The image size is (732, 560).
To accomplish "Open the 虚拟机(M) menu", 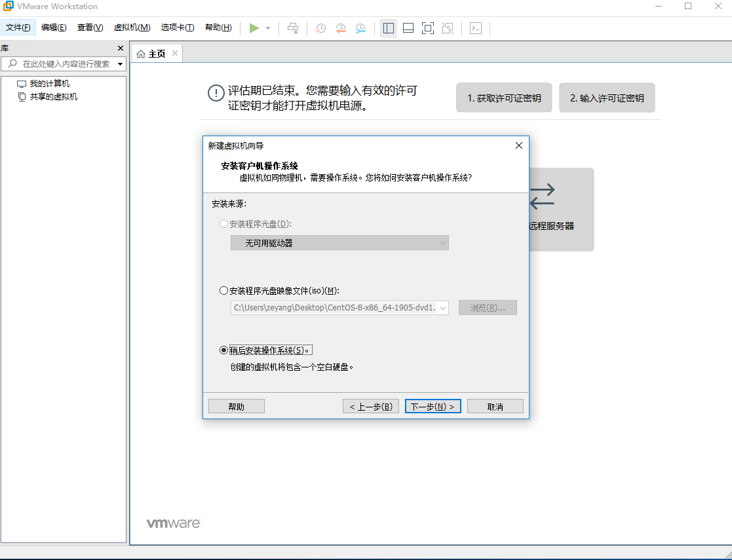I will [x=131, y=28].
